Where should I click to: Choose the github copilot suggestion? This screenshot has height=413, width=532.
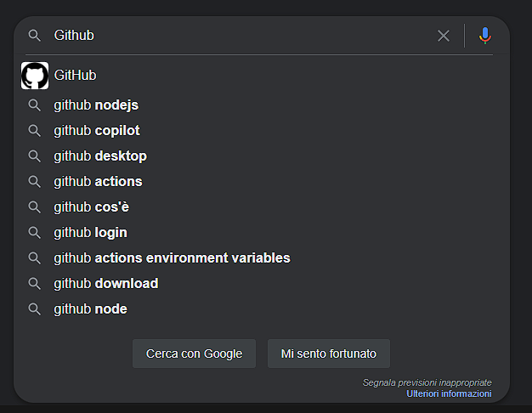pyautogui.click(x=261, y=131)
